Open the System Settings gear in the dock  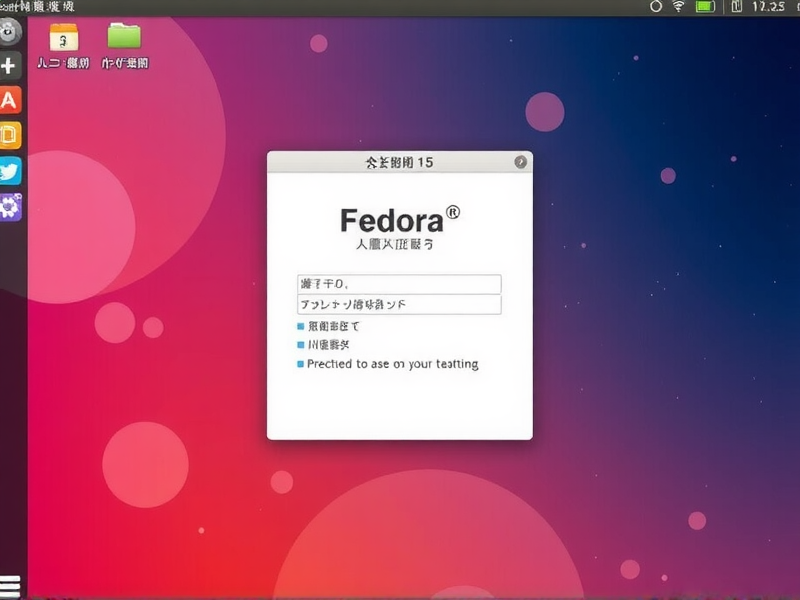pyautogui.click(x=10, y=205)
